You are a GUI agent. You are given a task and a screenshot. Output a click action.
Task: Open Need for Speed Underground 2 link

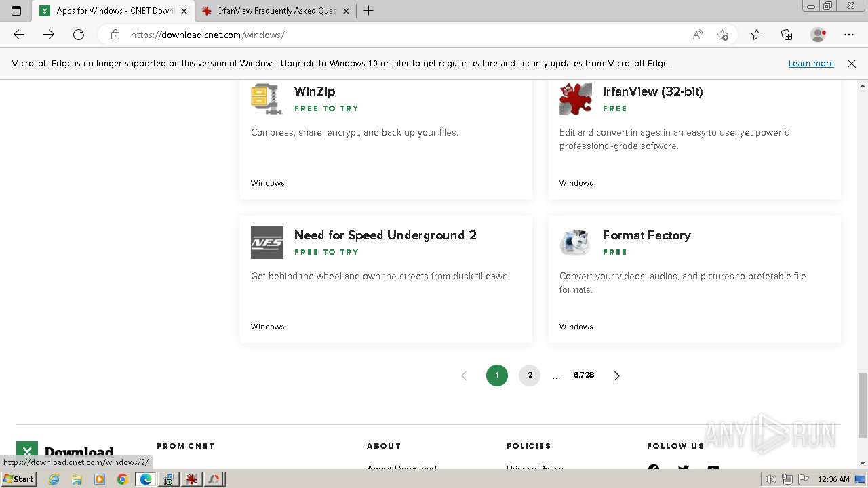385,235
